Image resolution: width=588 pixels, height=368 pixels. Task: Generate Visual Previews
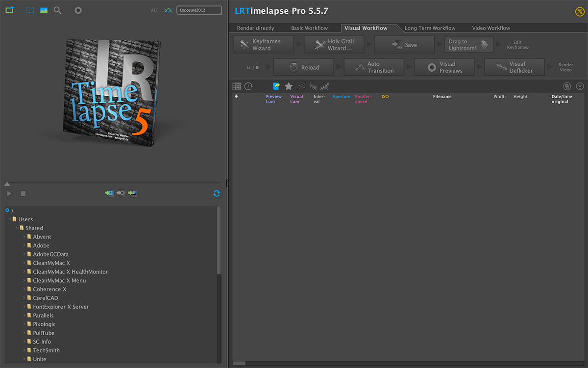coord(444,67)
